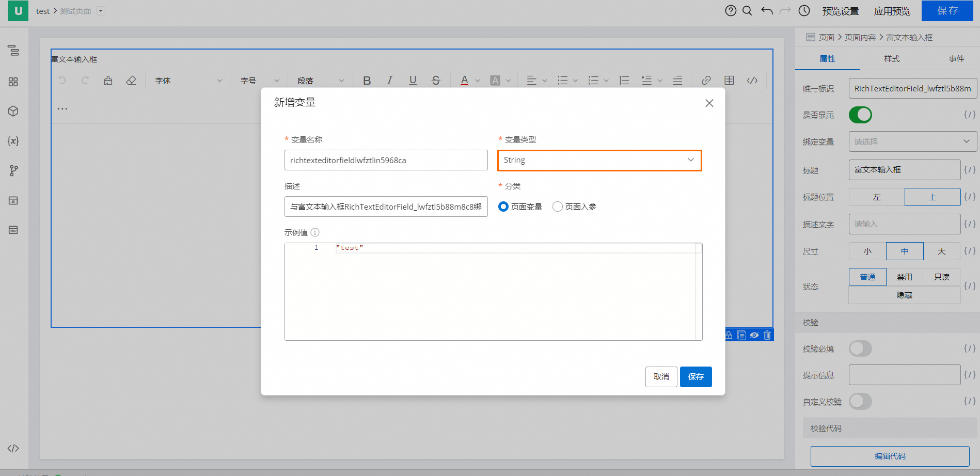Click 页面 in the breadcrumb
Screen dimensions: 980x476
(x=827, y=37)
